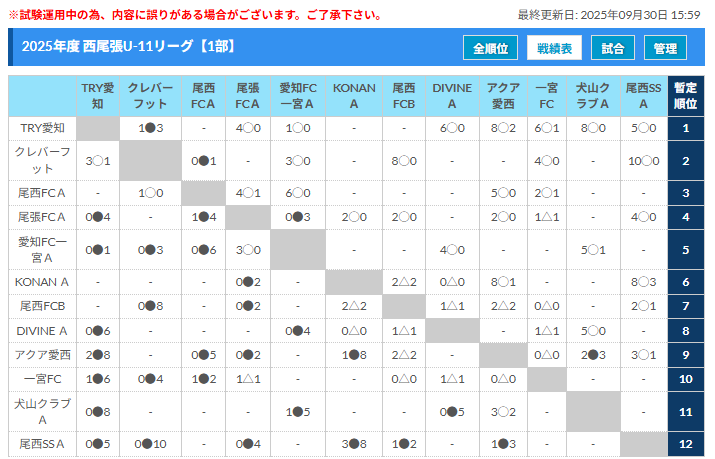The height and width of the screenshot is (459, 715).
Task: Open the 試合 matches tab
Action: click(613, 48)
